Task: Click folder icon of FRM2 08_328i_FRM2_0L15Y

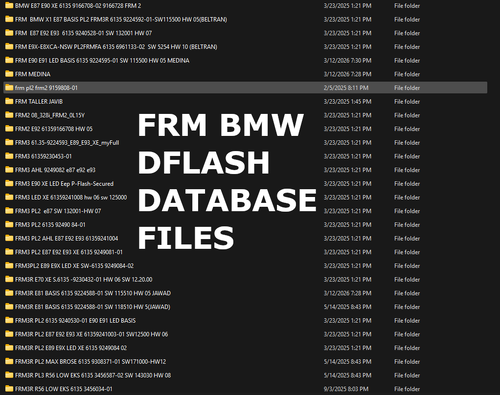Action: click(x=9, y=115)
